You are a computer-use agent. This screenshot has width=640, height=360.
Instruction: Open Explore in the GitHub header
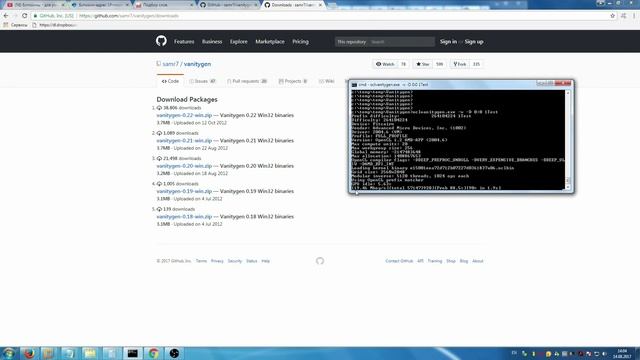238,42
